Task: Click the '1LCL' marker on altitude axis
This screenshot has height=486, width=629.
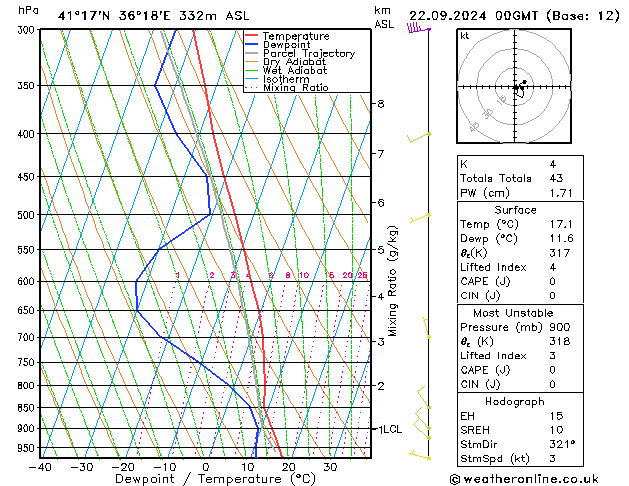Action: pyautogui.click(x=390, y=429)
